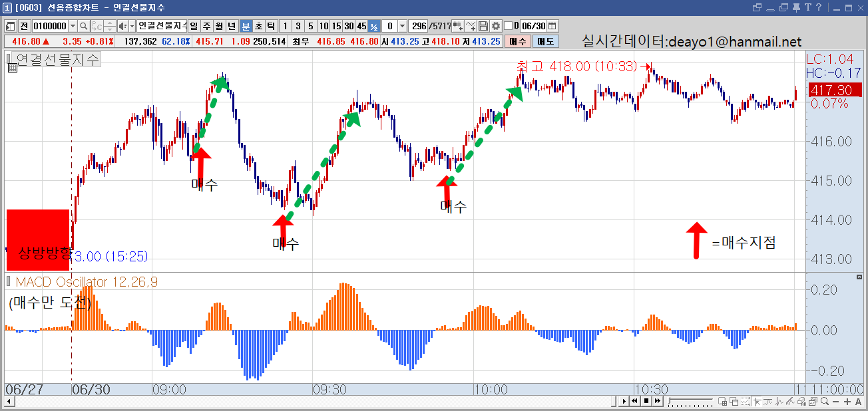Click the replay speed slider at bottom
The image size is (868, 411).
(x=690, y=402)
